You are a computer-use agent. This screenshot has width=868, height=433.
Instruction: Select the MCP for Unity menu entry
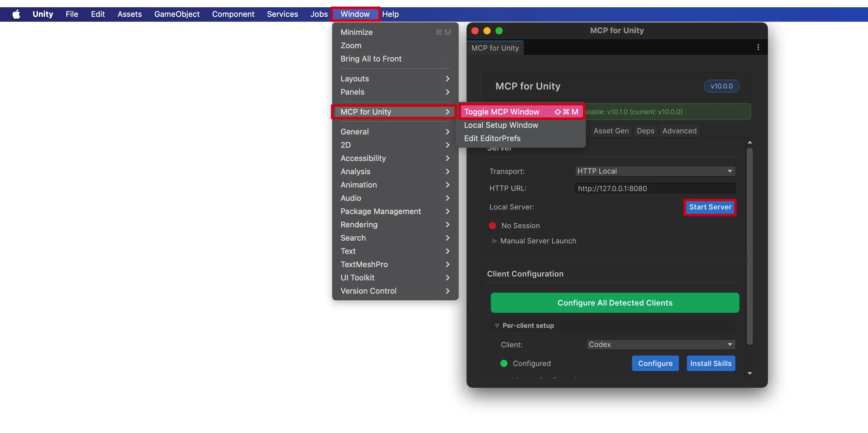(x=395, y=112)
